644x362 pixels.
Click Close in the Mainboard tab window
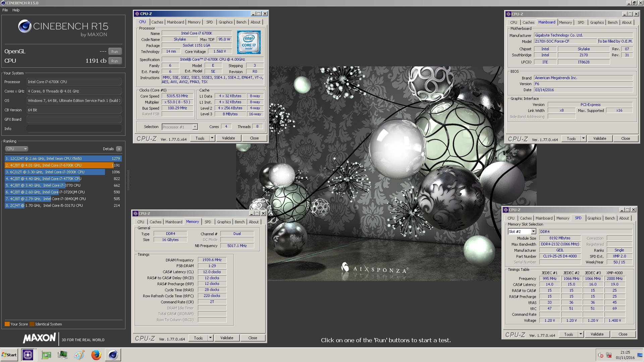[x=626, y=138]
